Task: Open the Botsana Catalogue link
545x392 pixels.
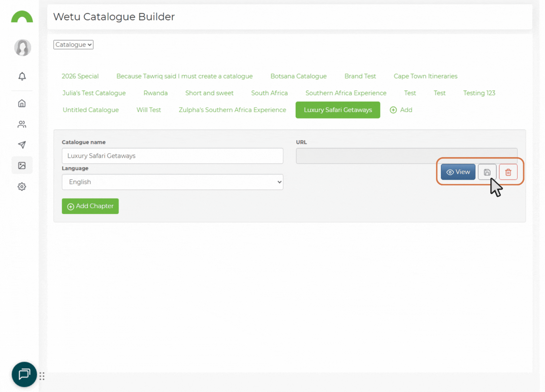Action: pyautogui.click(x=298, y=76)
